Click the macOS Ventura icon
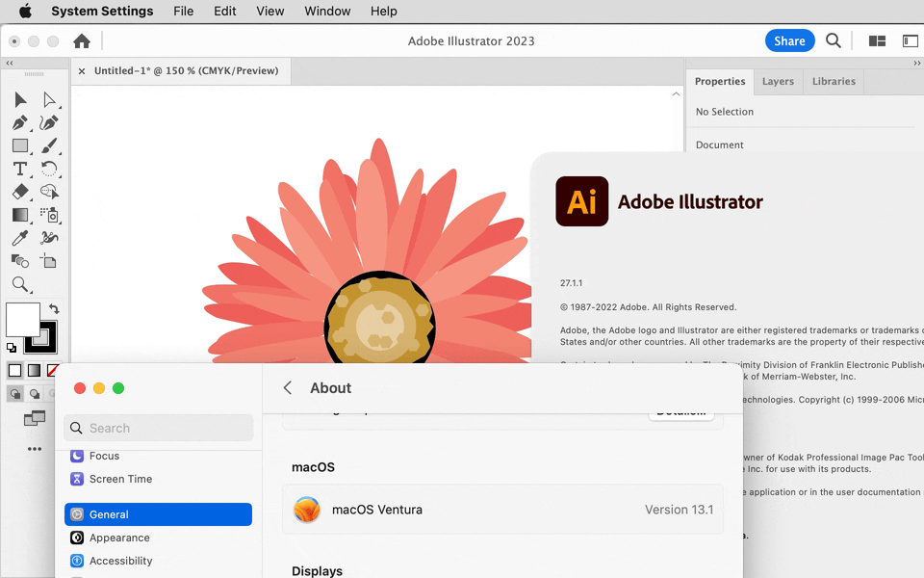Image resolution: width=924 pixels, height=578 pixels. pos(307,510)
